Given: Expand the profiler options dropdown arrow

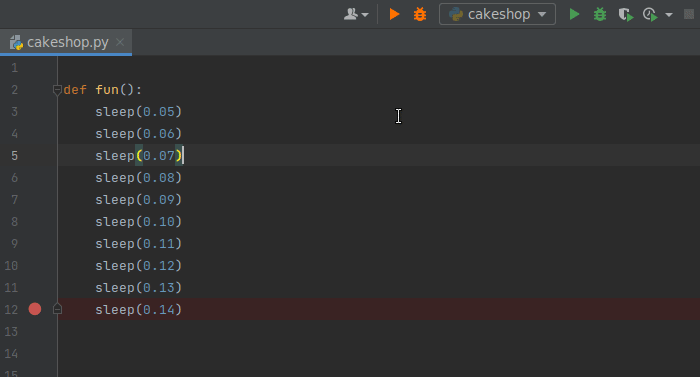Looking at the screenshot, I should (x=669, y=15).
